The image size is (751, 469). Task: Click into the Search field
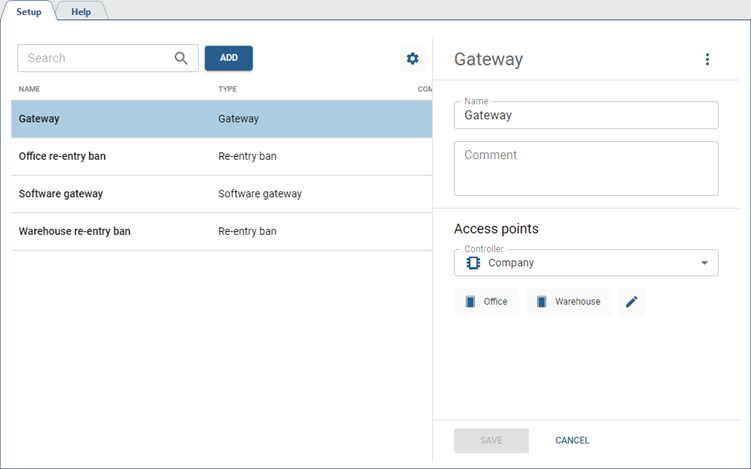(x=95, y=58)
